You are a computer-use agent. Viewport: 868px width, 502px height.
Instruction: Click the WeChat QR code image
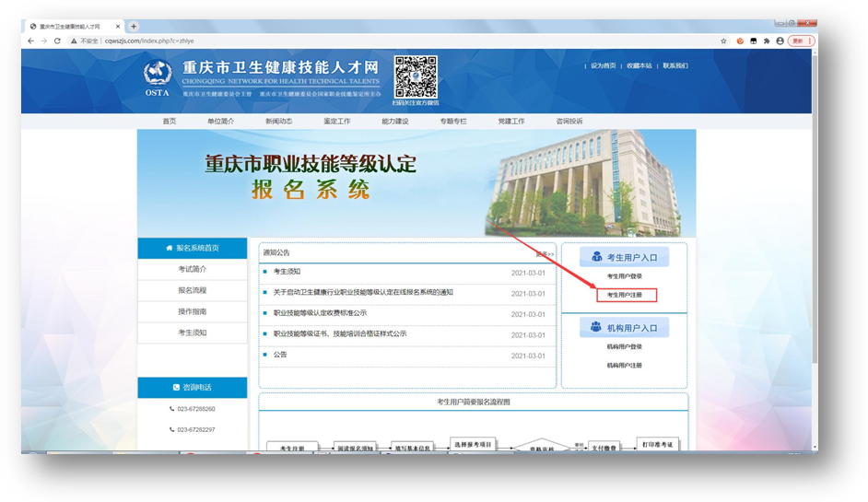coord(416,76)
